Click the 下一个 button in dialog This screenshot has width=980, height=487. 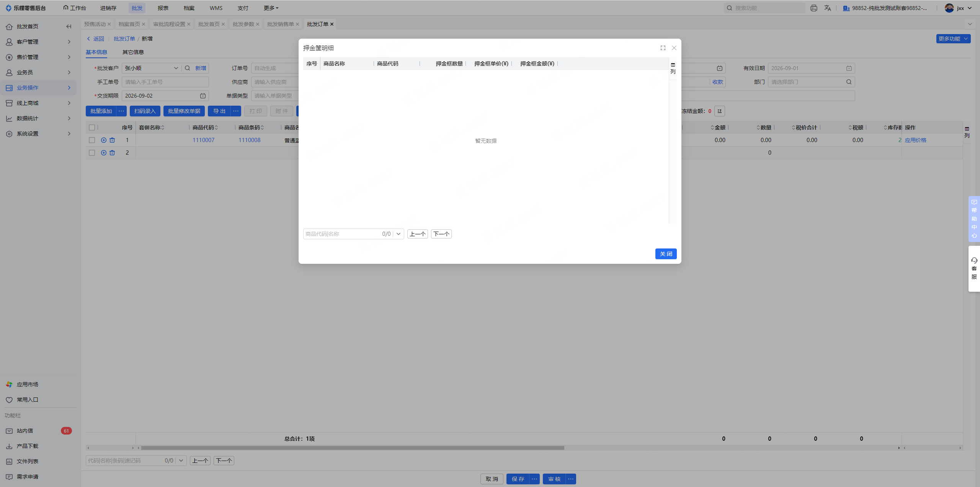[x=441, y=234]
